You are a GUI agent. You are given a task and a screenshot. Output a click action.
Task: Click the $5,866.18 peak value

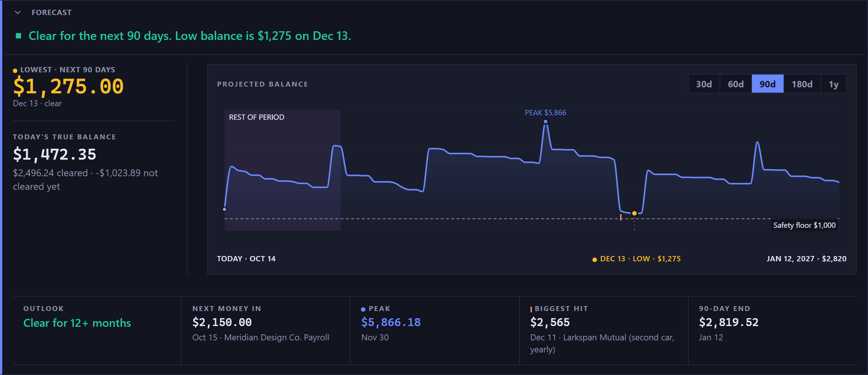coord(391,322)
